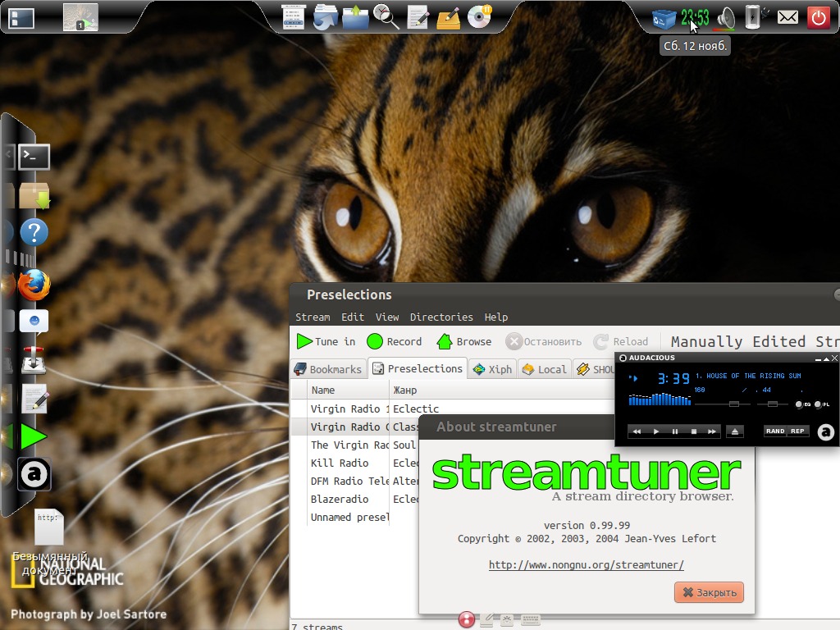Launch the package installer box icon in dock
The height and width of the screenshot is (630, 840).
[34, 195]
